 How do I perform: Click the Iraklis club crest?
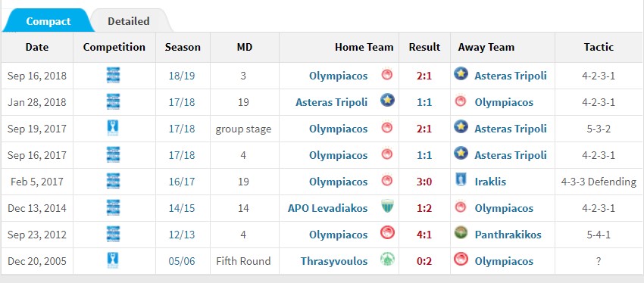click(x=461, y=182)
